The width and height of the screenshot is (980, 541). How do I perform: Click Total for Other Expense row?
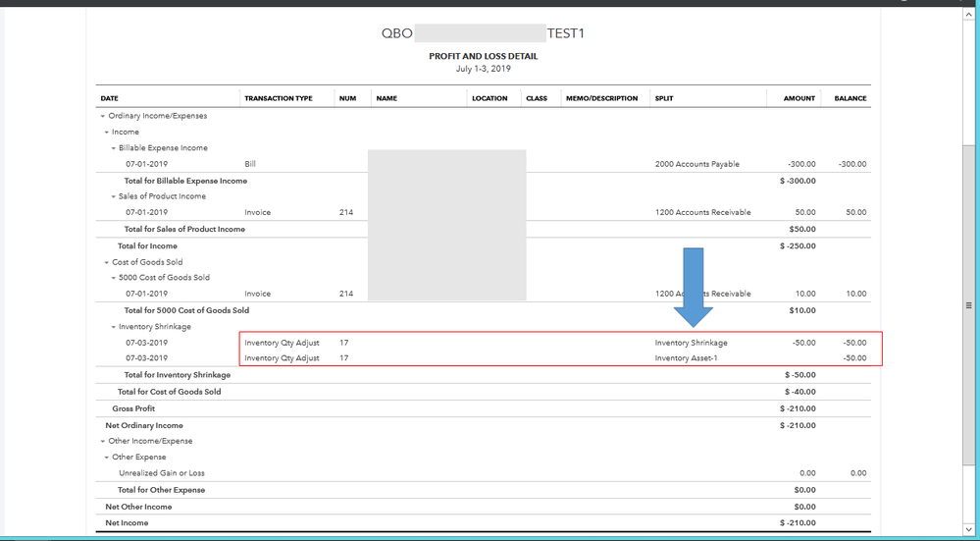(x=483, y=490)
